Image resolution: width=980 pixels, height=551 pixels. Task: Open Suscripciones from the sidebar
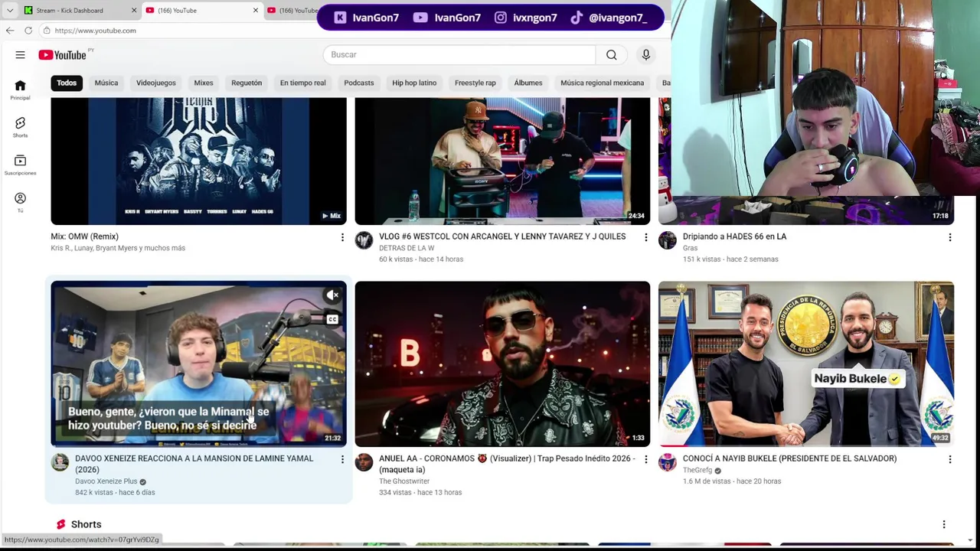[x=20, y=165]
